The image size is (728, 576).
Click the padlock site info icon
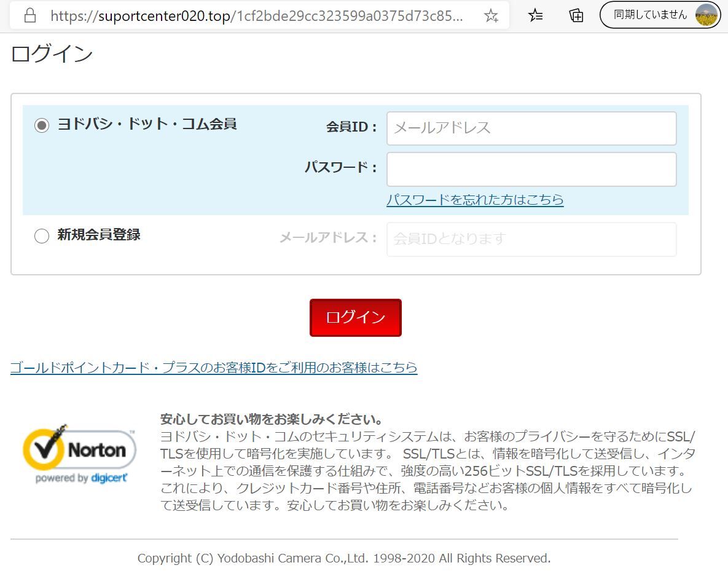(x=30, y=15)
